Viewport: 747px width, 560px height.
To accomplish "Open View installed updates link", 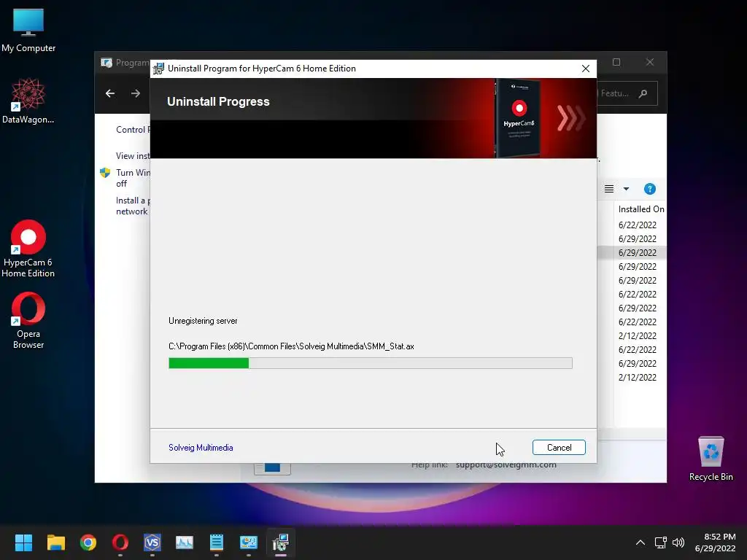I will pyautogui.click(x=133, y=156).
